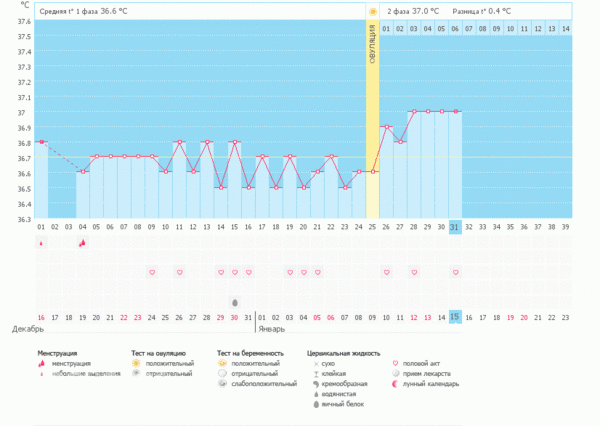Image resolution: width=600 pixels, height=426 pixels.
Task: Click the Январь month label
Action: [x=272, y=328]
